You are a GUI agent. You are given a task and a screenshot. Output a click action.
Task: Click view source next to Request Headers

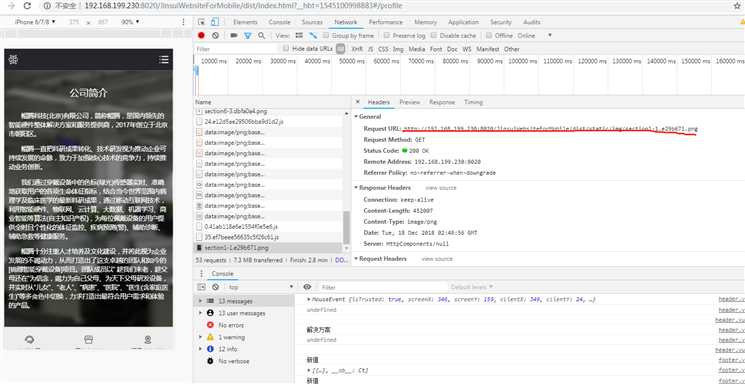point(437,259)
